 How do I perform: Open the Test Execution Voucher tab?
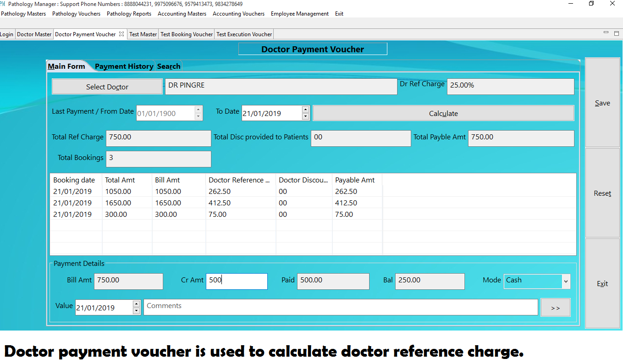click(244, 34)
